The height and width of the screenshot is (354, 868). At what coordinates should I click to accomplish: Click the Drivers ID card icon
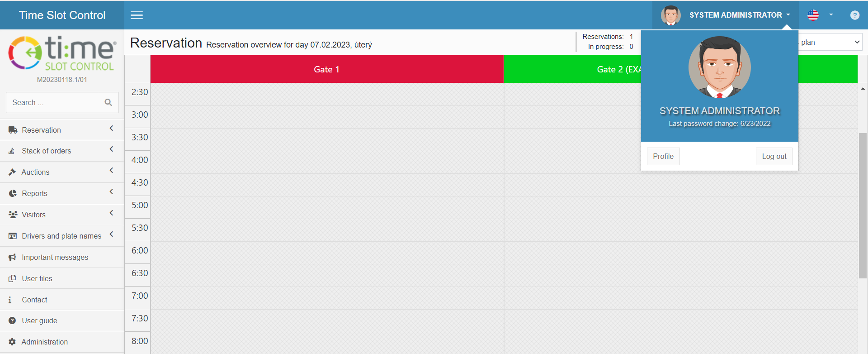(x=13, y=236)
